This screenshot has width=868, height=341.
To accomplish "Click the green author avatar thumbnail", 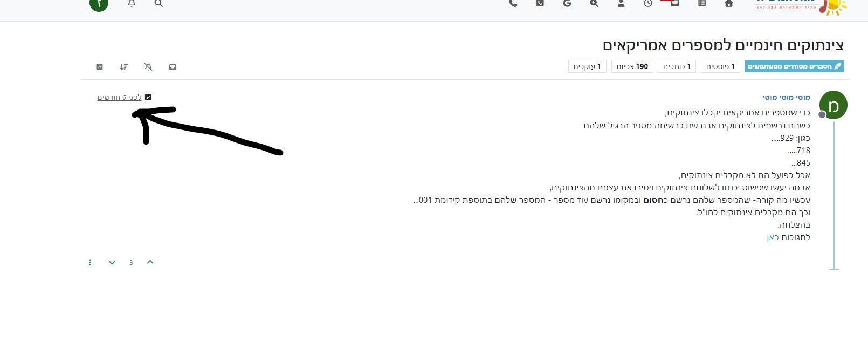I will [833, 105].
